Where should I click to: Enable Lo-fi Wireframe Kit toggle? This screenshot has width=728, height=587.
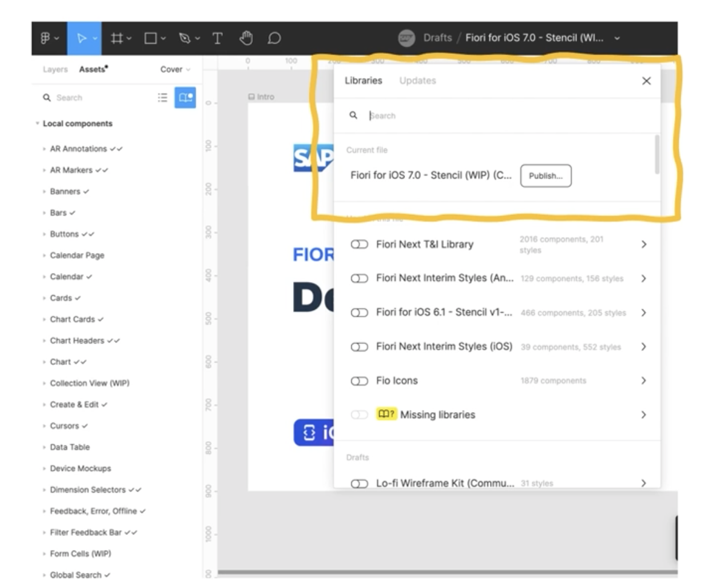360,484
